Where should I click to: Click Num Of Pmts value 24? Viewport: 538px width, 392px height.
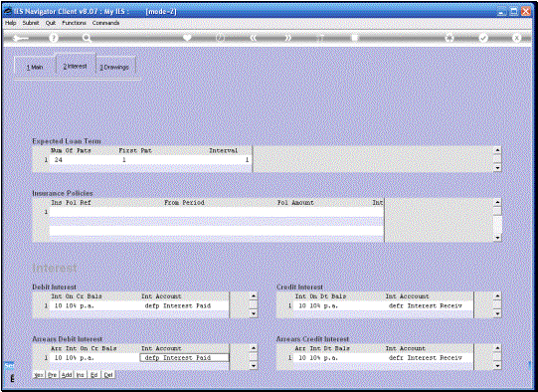coord(59,160)
